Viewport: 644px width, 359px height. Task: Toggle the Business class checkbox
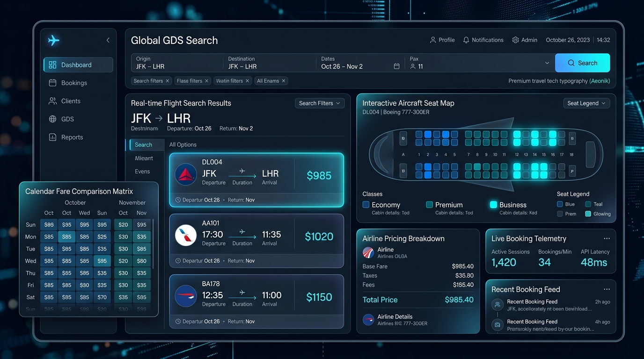493,205
